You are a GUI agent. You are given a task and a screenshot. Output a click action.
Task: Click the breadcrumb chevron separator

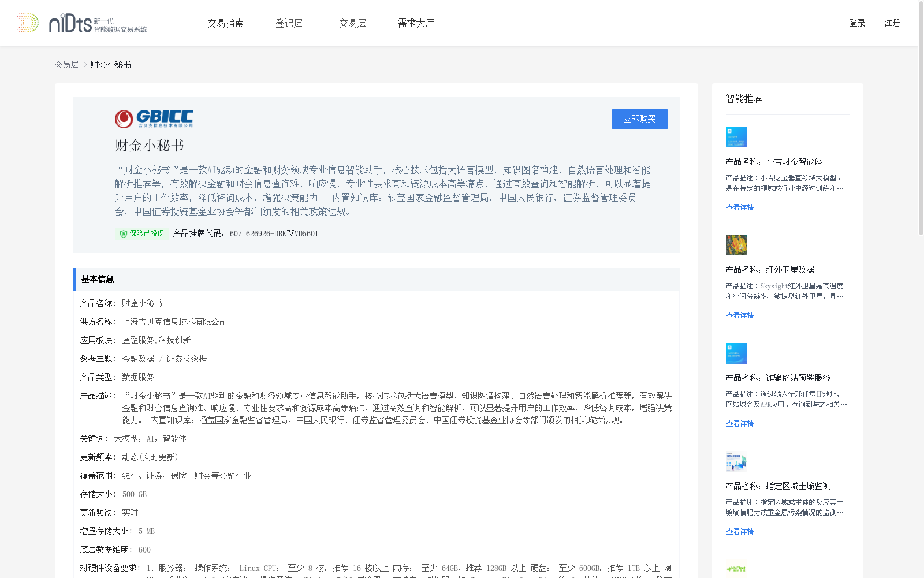85,65
